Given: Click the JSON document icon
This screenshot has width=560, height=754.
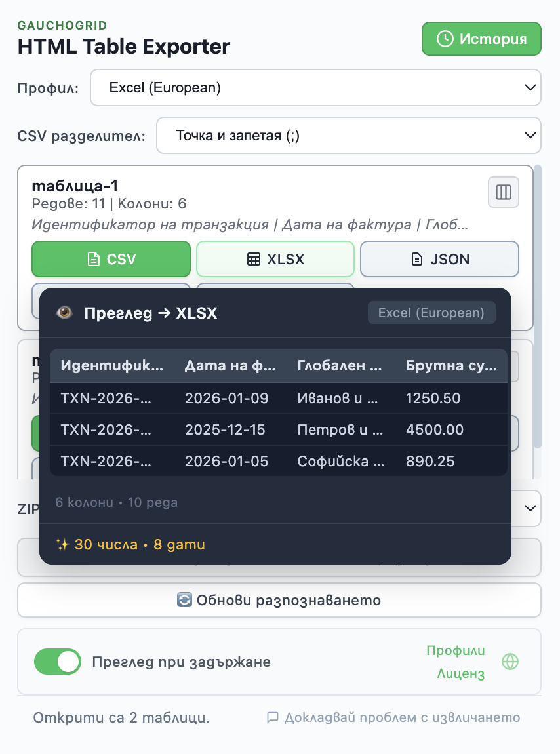Looking at the screenshot, I should [x=417, y=260].
